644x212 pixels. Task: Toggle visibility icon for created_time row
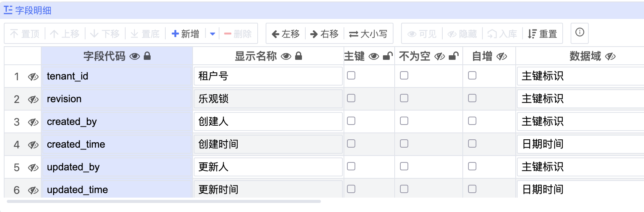[x=33, y=145]
